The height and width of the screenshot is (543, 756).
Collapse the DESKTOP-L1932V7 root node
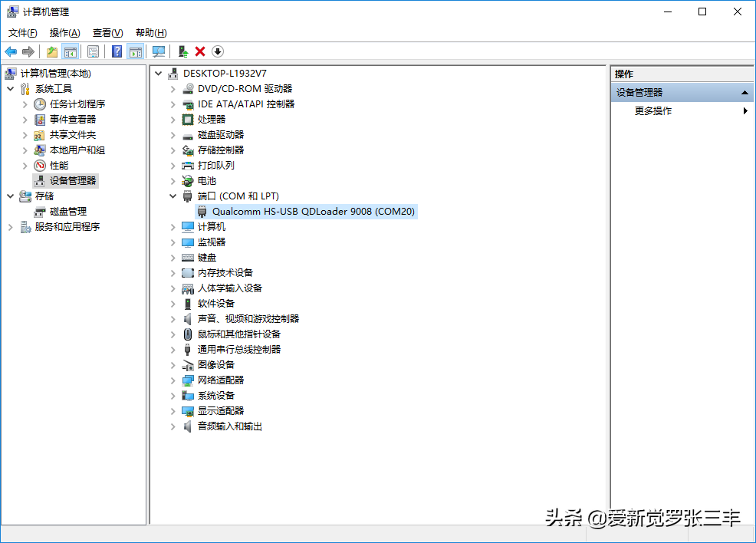[x=158, y=74]
